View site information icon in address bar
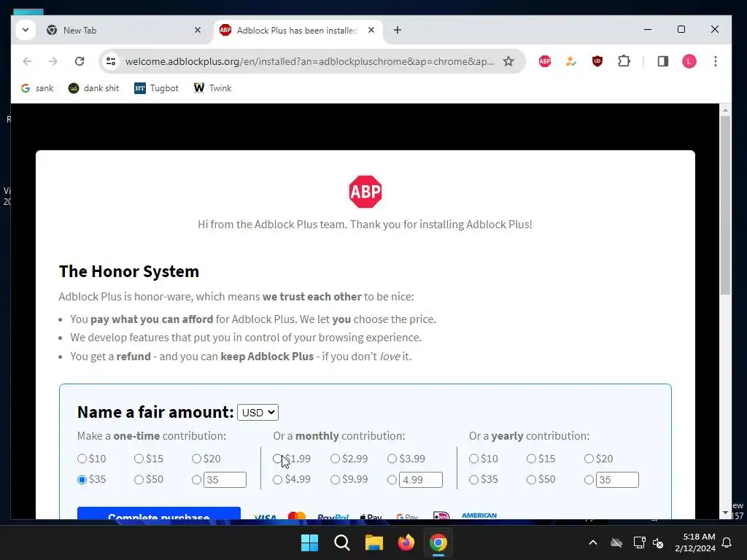The height and width of the screenshot is (560, 747). (111, 61)
